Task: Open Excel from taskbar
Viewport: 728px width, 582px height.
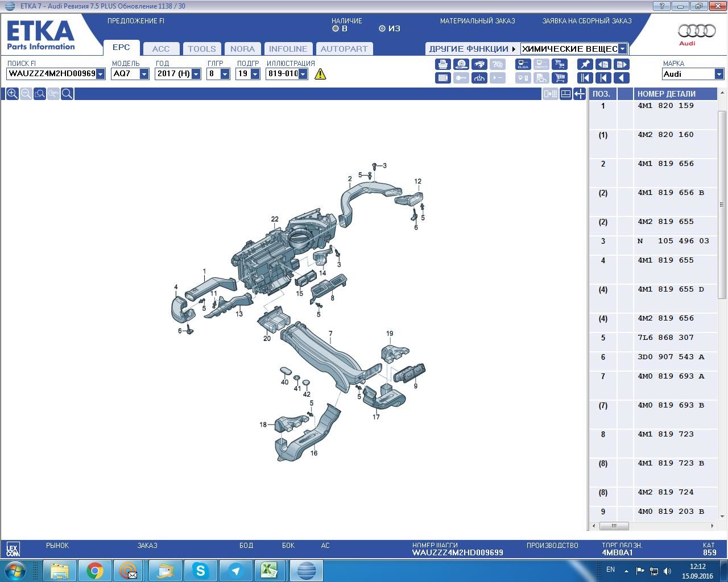Action: [270, 571]
